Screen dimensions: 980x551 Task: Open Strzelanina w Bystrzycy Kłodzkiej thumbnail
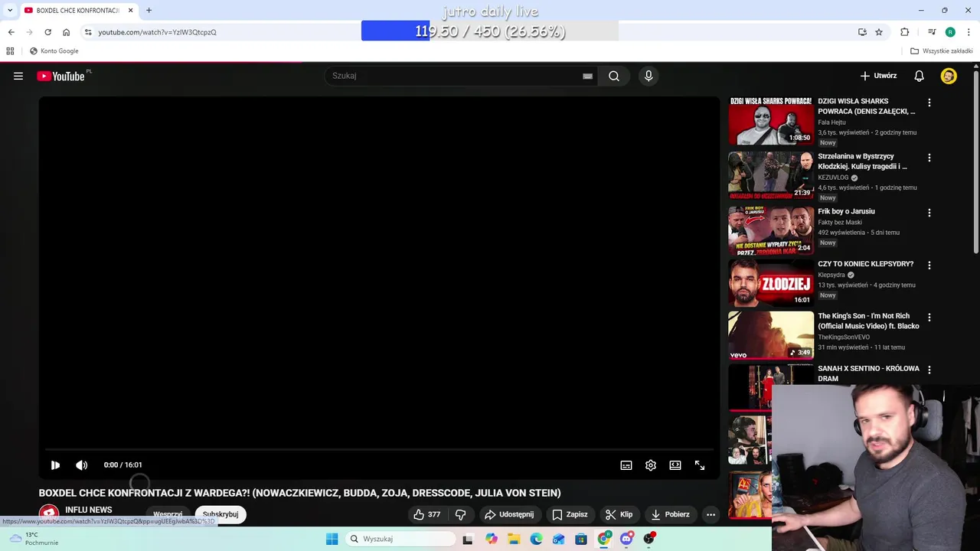[771, 175]
